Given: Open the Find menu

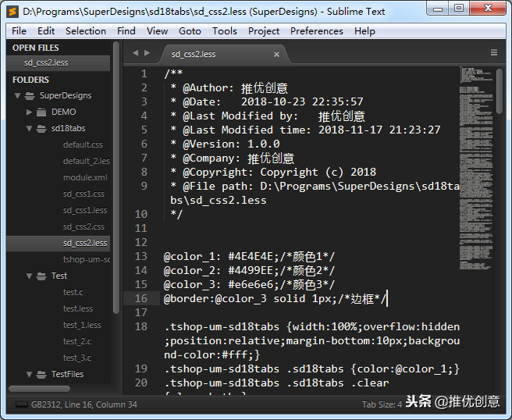Looking at the screenshot, I should (x=126, y=31).
